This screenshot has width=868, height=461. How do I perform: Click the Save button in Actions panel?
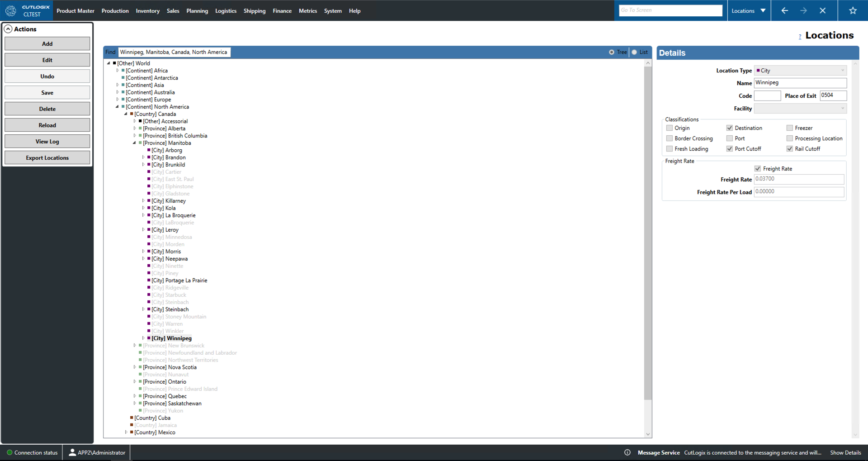click(47, 92)
